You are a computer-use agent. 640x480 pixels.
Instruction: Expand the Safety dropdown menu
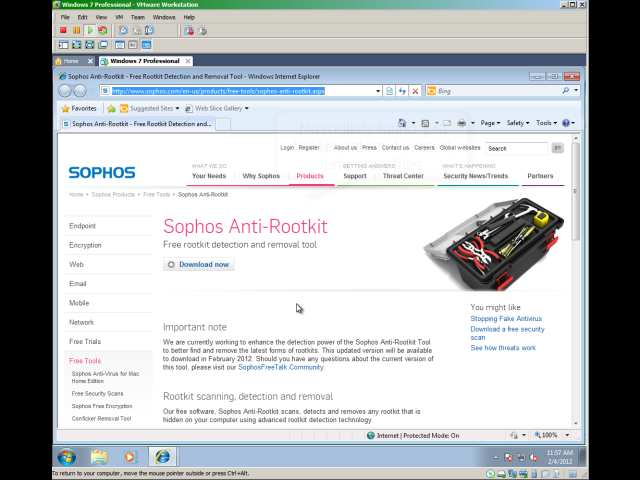pos(517,123)
